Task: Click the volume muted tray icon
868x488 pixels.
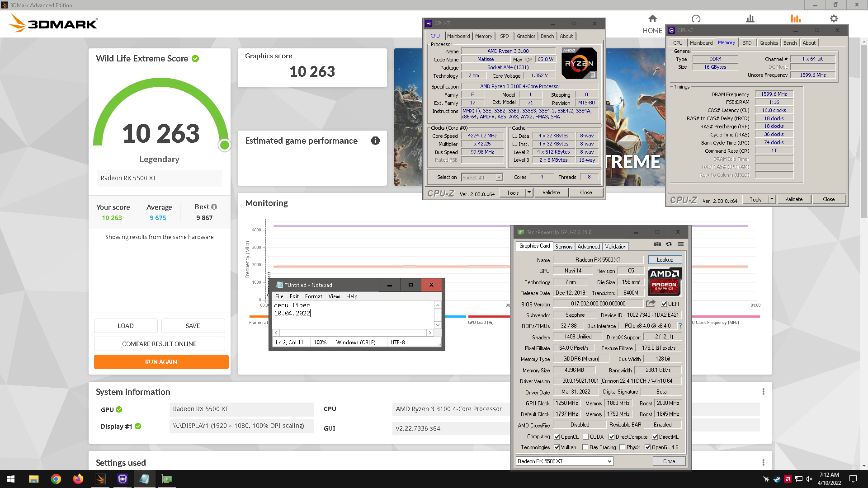Action: click(x=809, y=479)
